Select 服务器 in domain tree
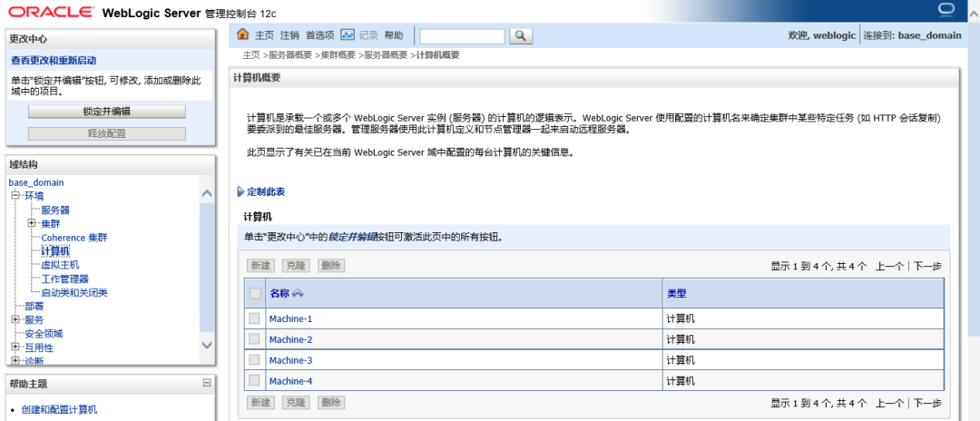This screenshot has height=421, width=980. coord(55,210)
